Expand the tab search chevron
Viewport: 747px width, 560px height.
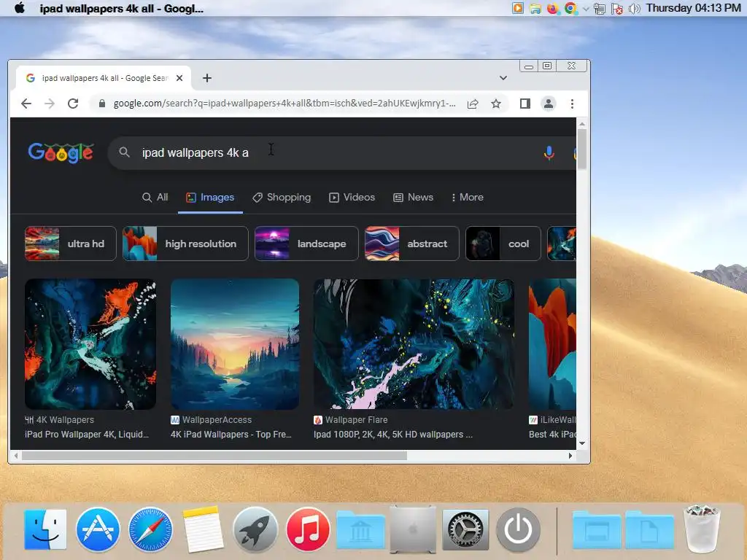point(503,78)
